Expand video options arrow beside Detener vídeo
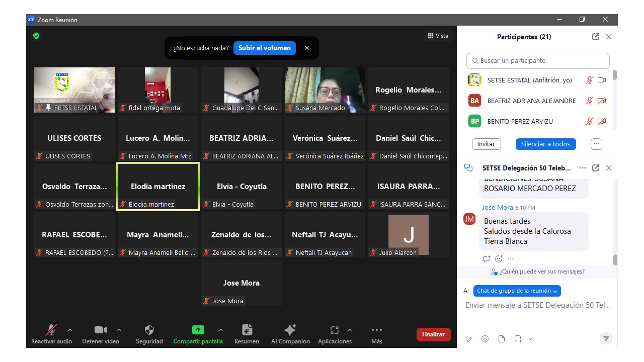This screenshot has height=362, width=644. coord(119,330)
